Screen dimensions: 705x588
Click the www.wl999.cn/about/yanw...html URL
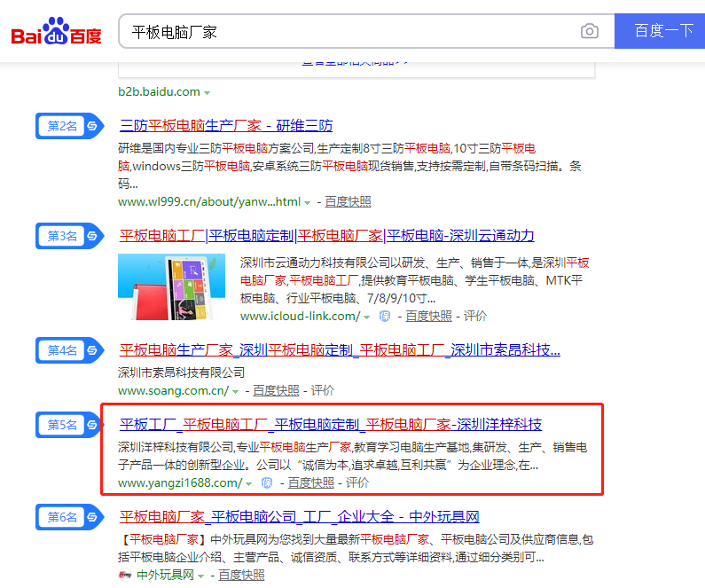(209, 202)
